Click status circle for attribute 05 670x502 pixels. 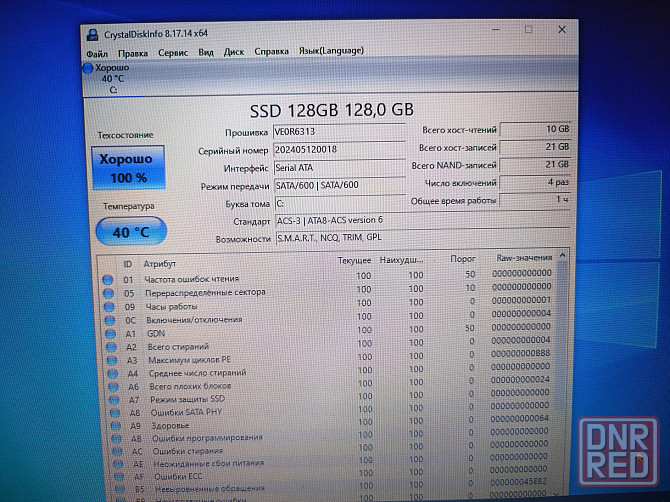109,294
